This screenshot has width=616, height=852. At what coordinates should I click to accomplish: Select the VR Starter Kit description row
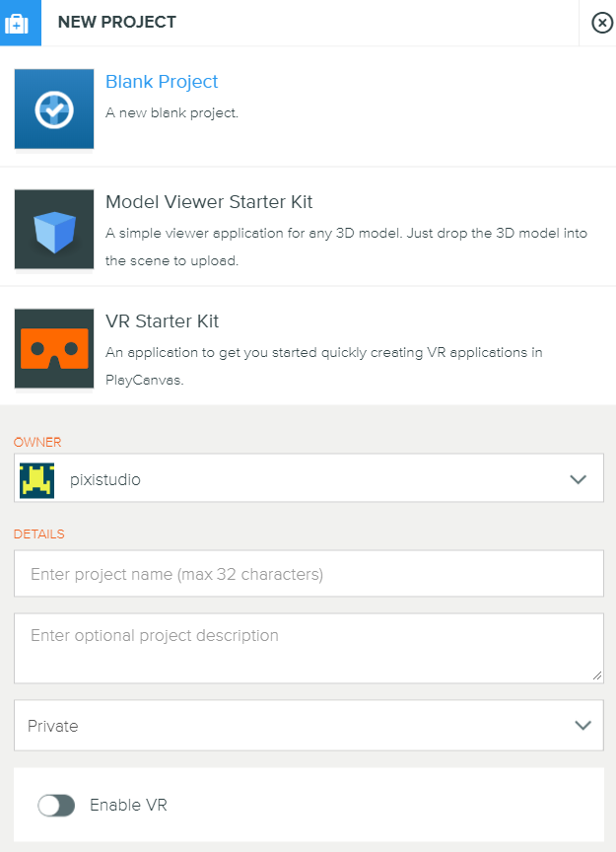(x=323, y=366)
